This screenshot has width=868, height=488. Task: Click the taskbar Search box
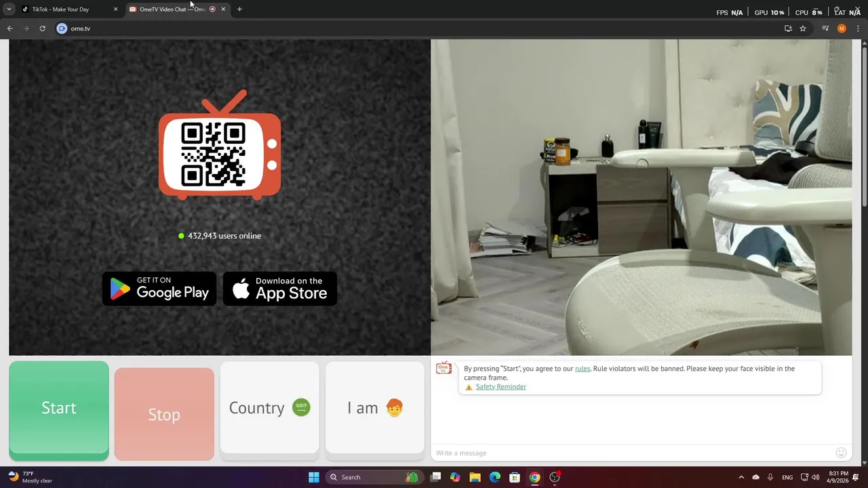point(374,477)
